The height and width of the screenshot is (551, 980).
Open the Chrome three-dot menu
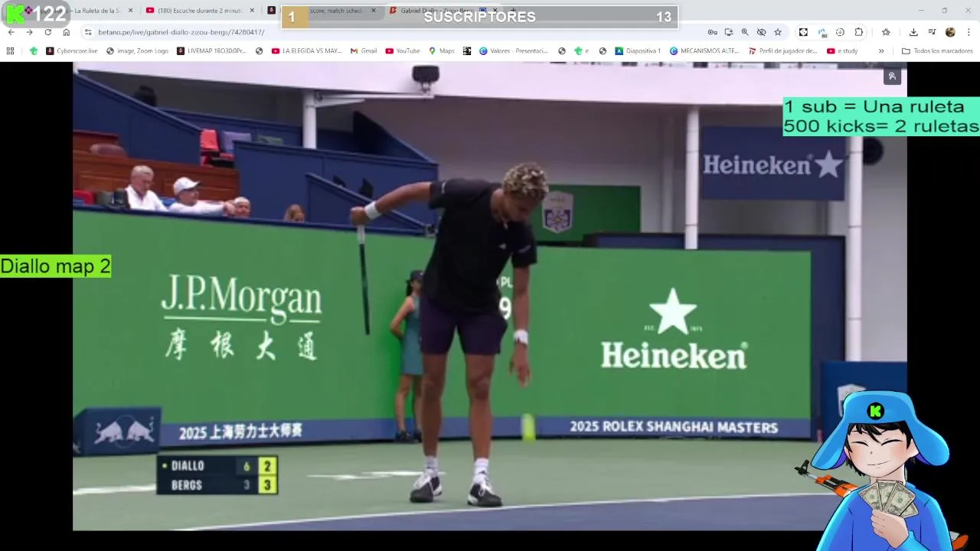[969, 32]
